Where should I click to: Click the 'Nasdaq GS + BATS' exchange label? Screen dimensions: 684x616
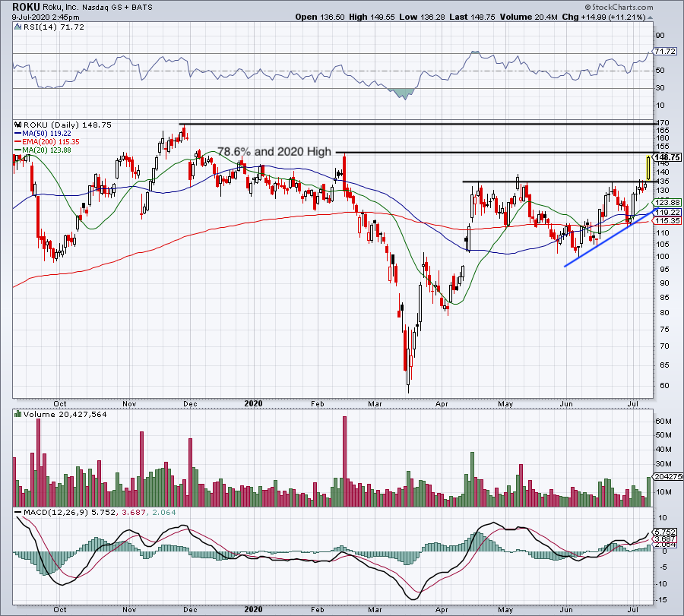point(117,8)
